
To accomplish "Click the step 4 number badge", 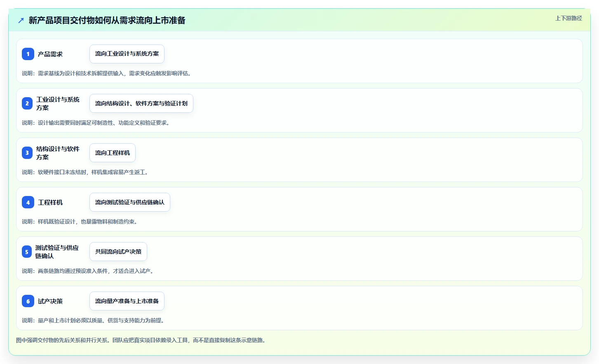I will coord(28,202).
